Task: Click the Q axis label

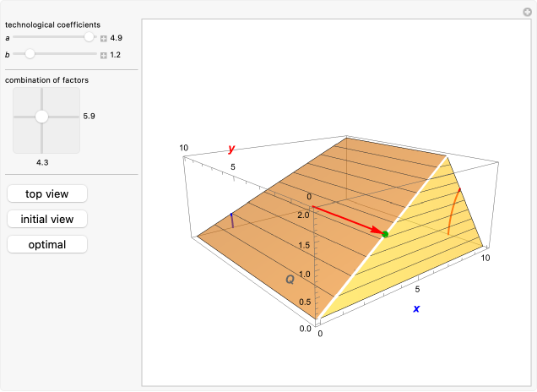Action: [290, 279]
